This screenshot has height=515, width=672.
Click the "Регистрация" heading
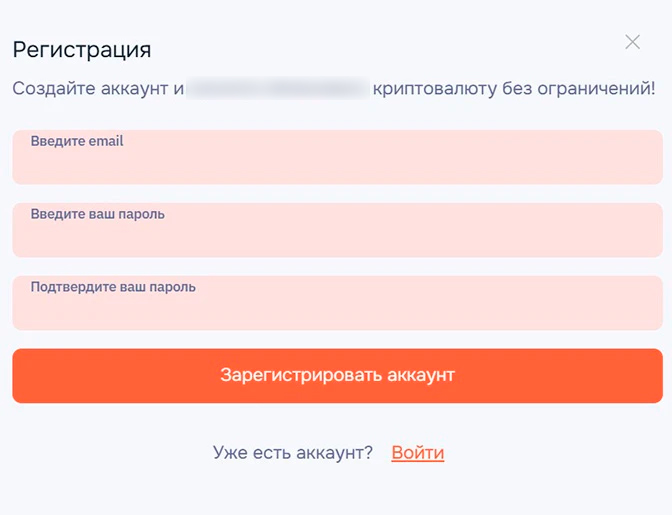tap(82, 49)
